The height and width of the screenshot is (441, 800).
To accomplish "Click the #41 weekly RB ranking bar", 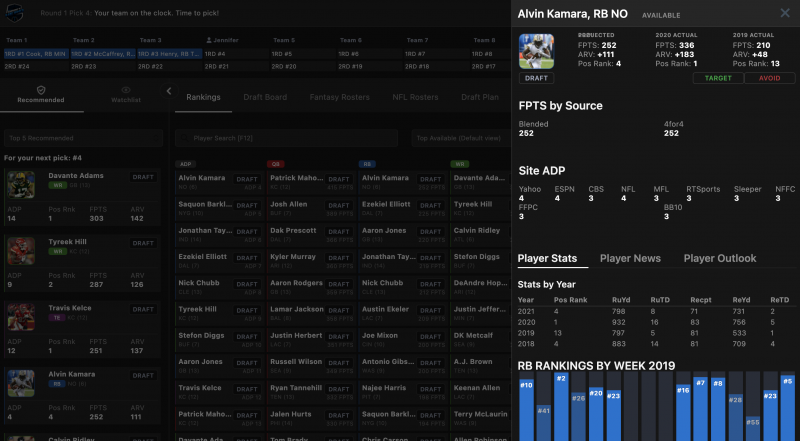I will click(544, 423).
